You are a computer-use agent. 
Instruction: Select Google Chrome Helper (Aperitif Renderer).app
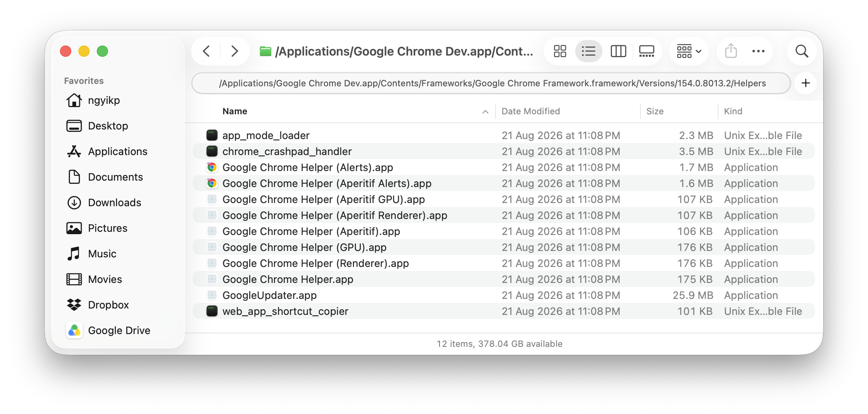pyautogui.click(x=504, y=215)
